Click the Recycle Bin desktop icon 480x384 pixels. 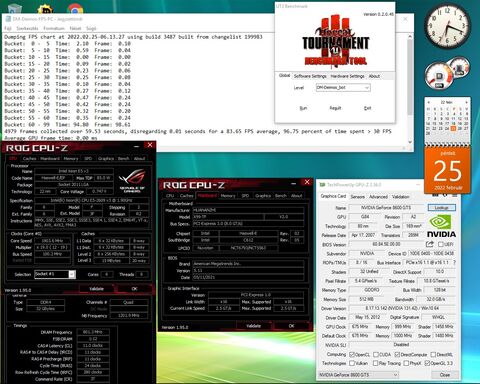tap(14, 9)
